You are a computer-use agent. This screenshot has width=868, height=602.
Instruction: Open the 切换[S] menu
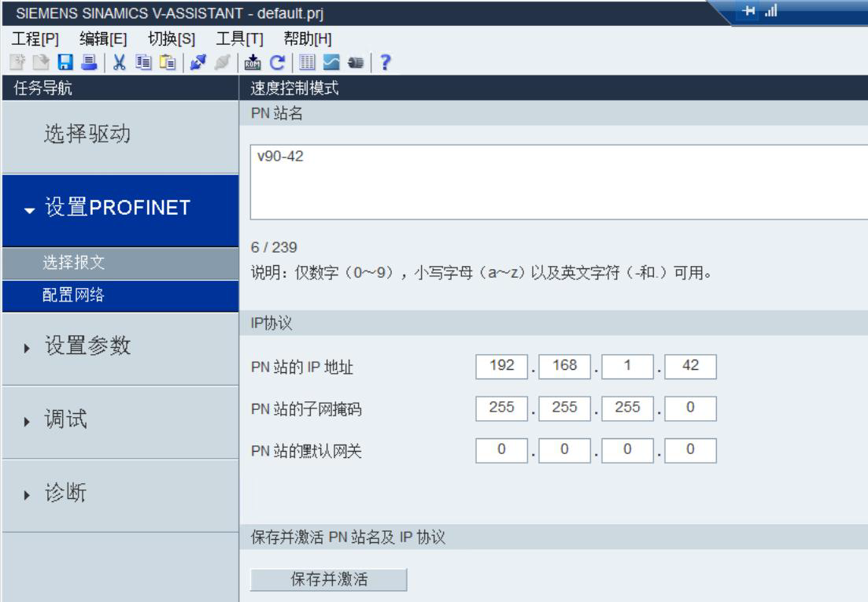click(x=171, y=39)
